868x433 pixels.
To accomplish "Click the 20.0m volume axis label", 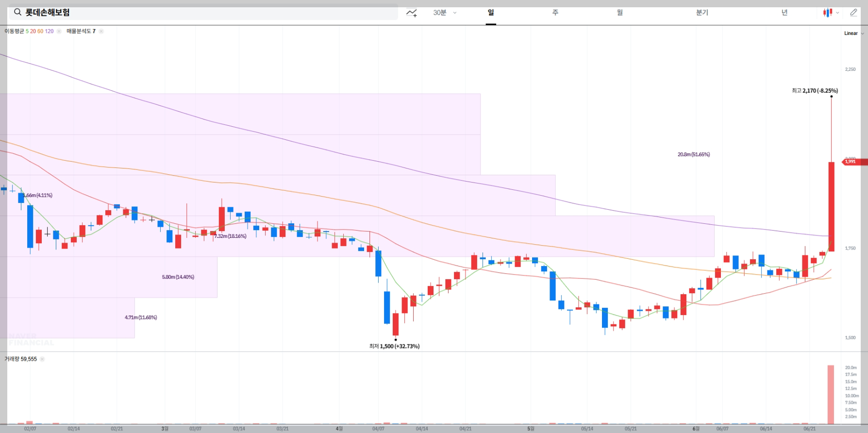I will (851, 368).
